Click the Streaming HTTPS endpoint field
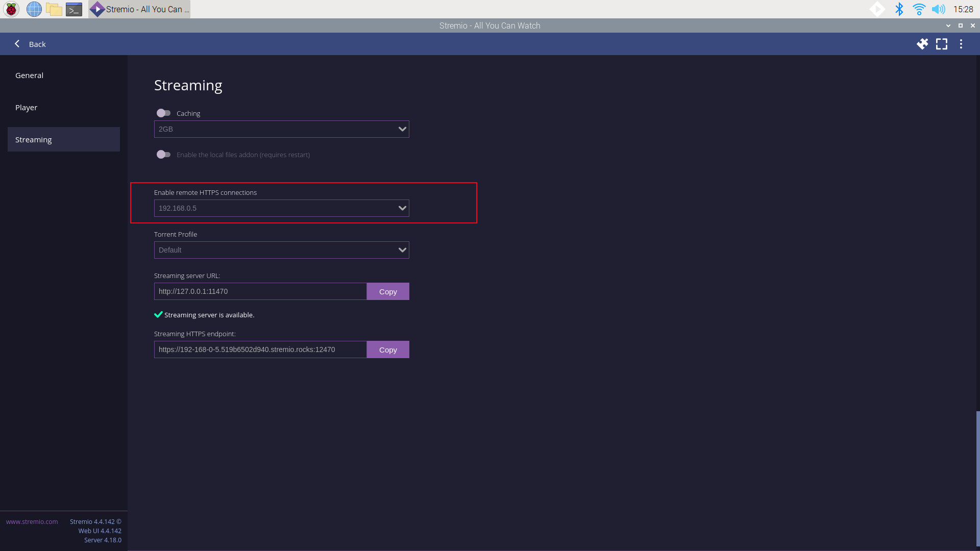Screen dimensions: 980x551 [x=260, y=349]
